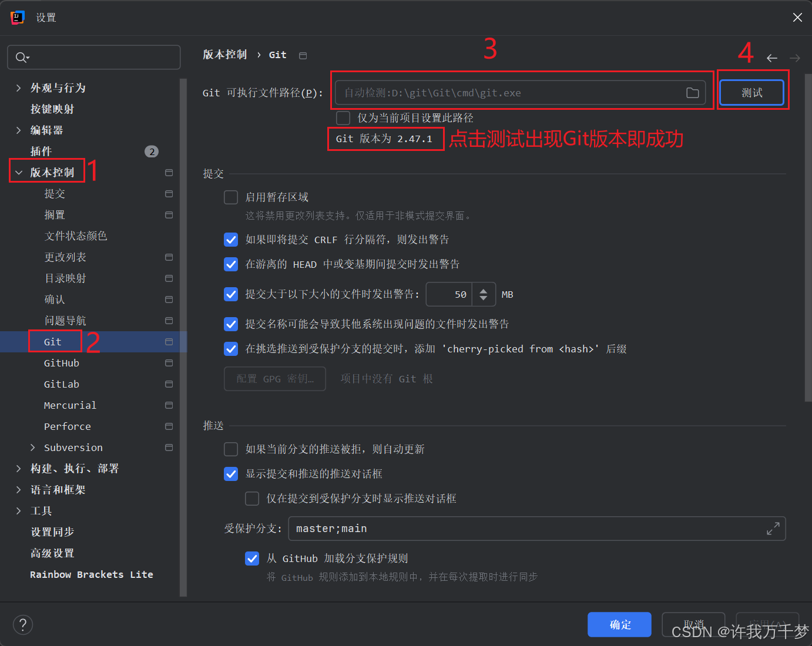Viewport: 812px width, 646px height.
Task: Toggle cherry-picked from hash suffix checkbox
Action: [231, 349]
